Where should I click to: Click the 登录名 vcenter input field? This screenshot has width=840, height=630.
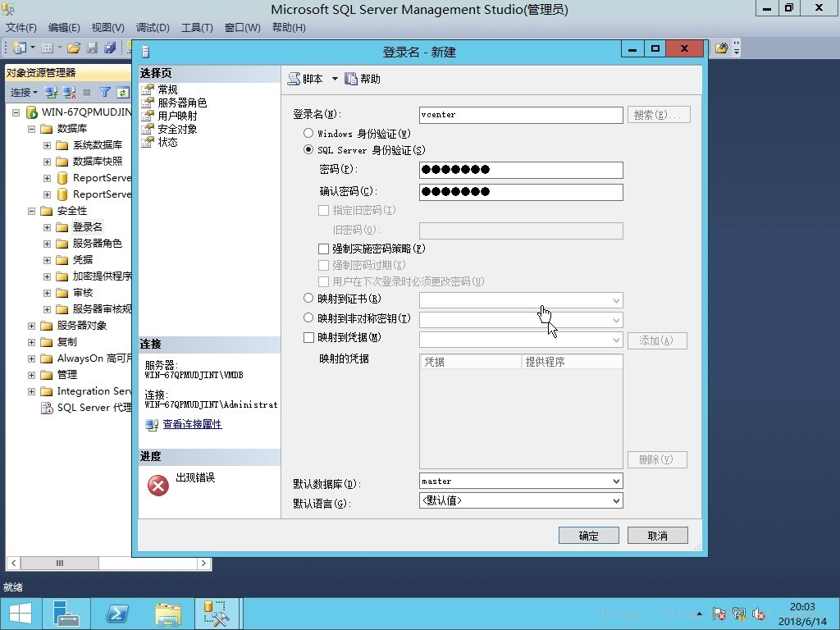coord(521,115)
